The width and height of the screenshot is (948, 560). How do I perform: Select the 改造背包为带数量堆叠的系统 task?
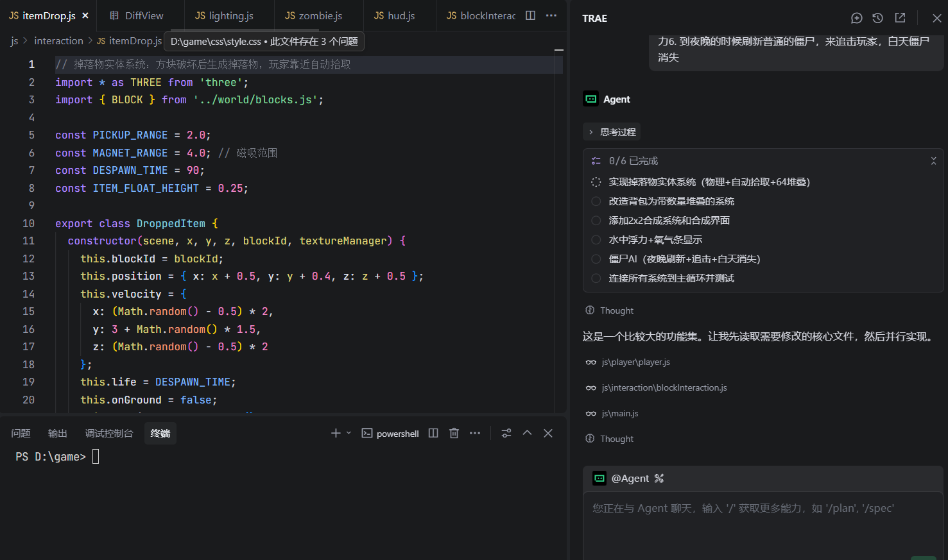[x=671, y=201]
